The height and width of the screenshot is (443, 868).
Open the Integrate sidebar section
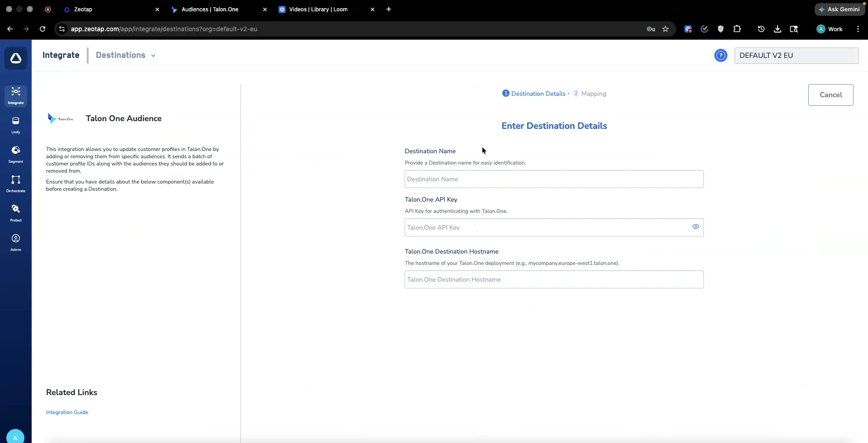pos(16,96)
